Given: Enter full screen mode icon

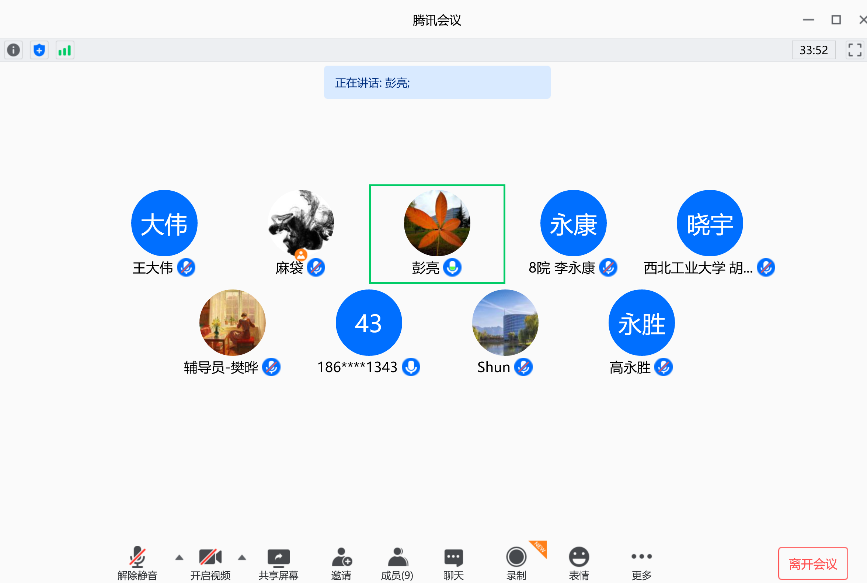Looking at the screenshot, I should [855, 49].
